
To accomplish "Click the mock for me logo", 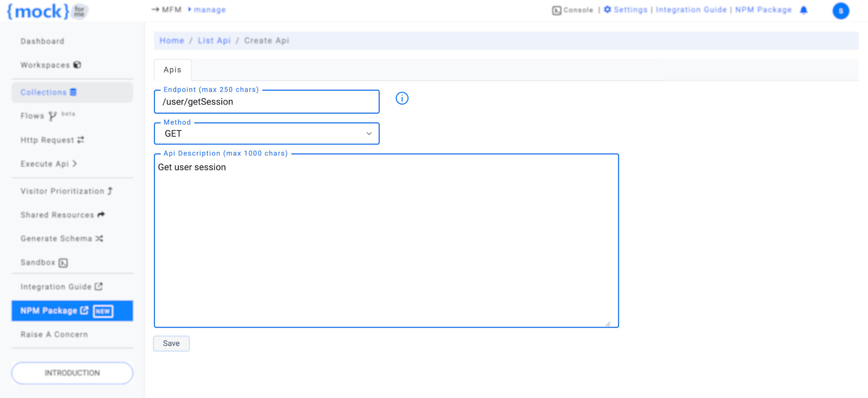I will click(47, 11).
